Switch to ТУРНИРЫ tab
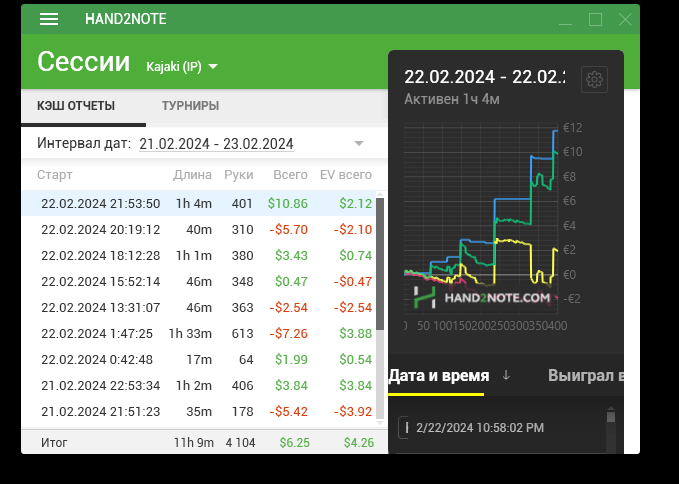 pos(191,106)
